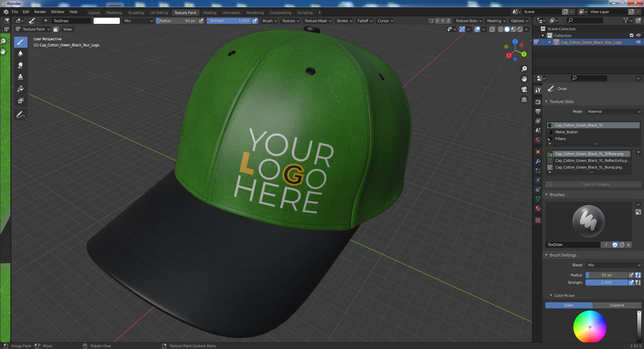The image size is (644, 349).
Task: Select the Color button in Color Picker
Action: pyautogui.click(x=569, y=305)
